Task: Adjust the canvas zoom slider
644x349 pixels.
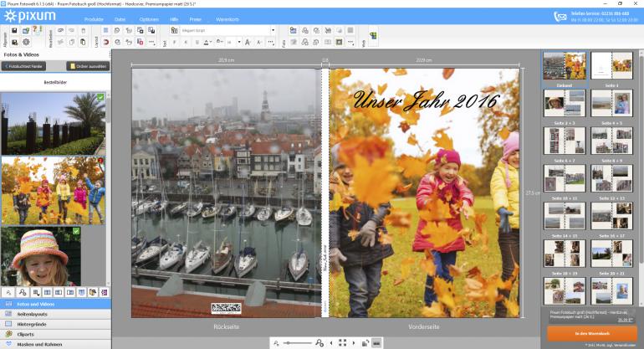Action: pyautogui.click(x=298, y=343)
